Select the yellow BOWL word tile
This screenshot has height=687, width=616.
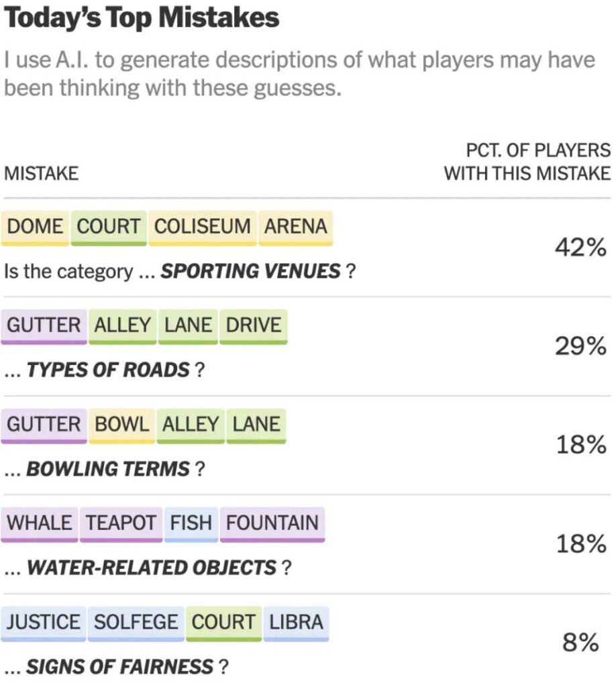122,425
